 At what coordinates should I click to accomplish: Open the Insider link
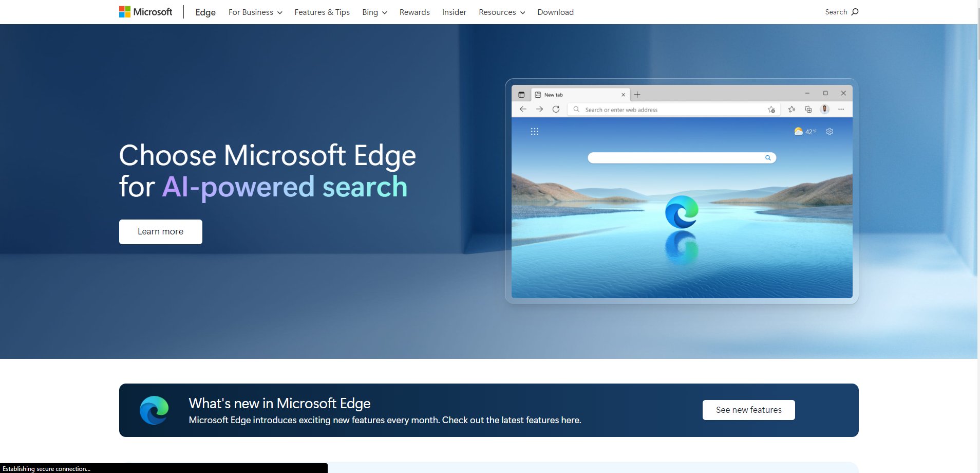click(454, 12)
